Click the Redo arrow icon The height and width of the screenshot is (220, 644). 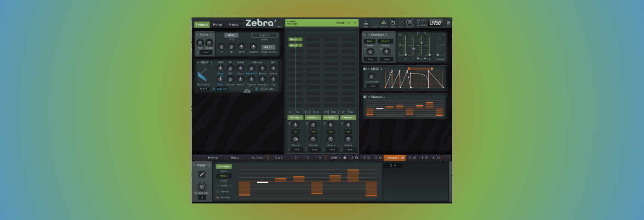coord(401,22)
